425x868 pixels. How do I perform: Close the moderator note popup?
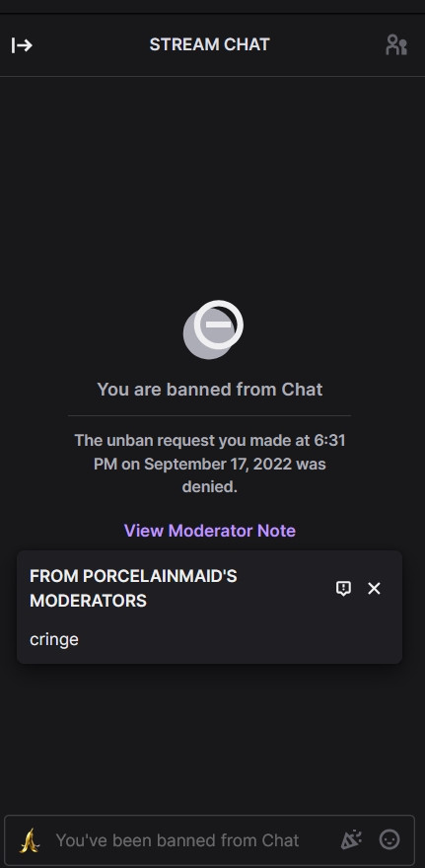(374, 589)
